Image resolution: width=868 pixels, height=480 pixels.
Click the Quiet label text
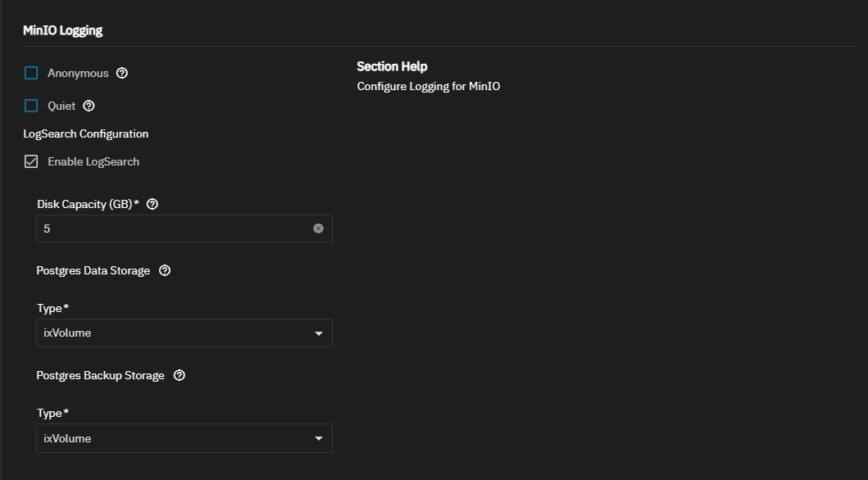pos(61,106)
